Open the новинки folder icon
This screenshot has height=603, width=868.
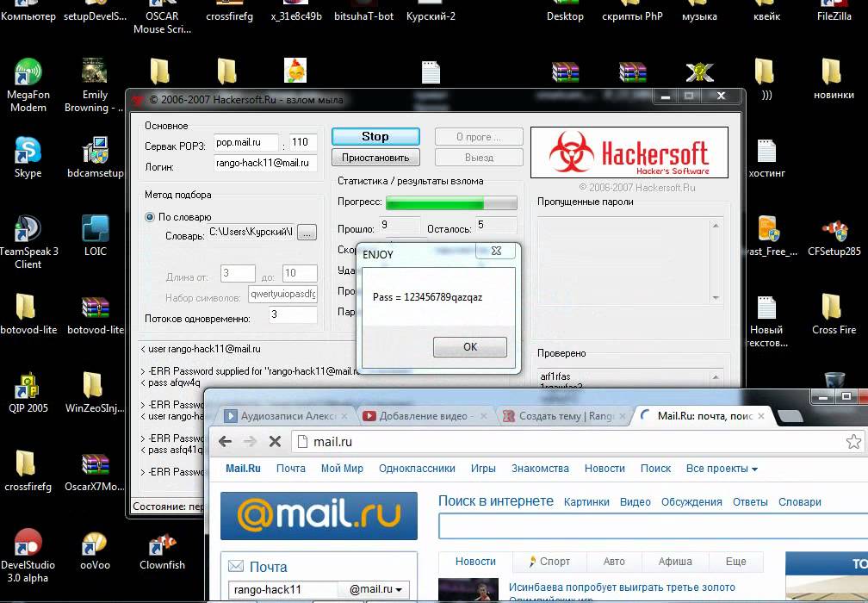(834, 79)
